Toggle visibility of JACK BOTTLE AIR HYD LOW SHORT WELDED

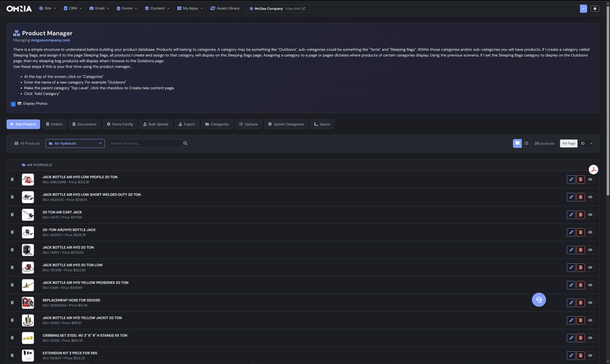(590, 197)
